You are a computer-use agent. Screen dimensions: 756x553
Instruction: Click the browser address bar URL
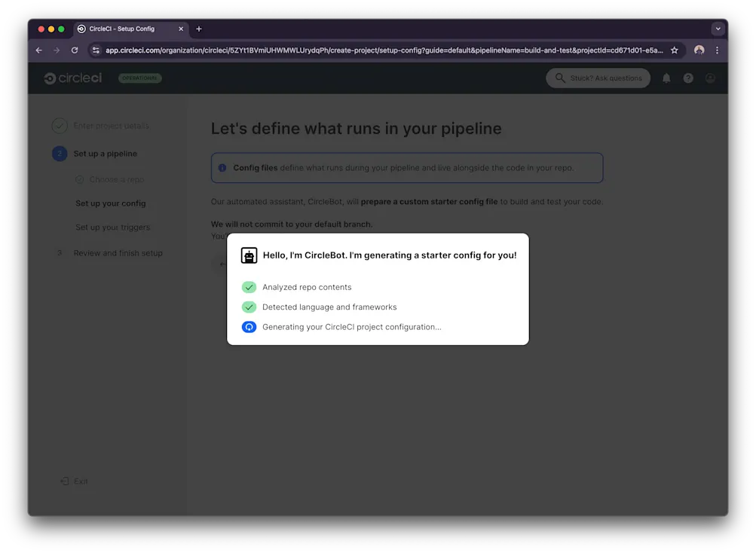click(384, 50)
